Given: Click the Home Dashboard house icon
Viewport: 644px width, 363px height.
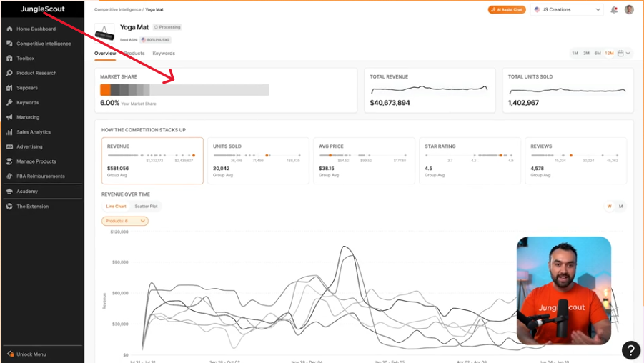Looking at the screenshot, I should (x=9, y=29).
